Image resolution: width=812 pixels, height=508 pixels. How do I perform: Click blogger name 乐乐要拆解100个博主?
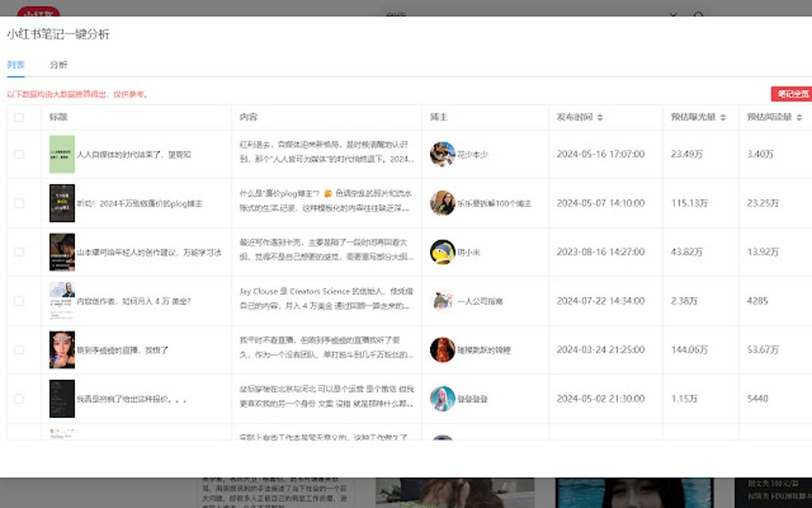coord(494,204)
